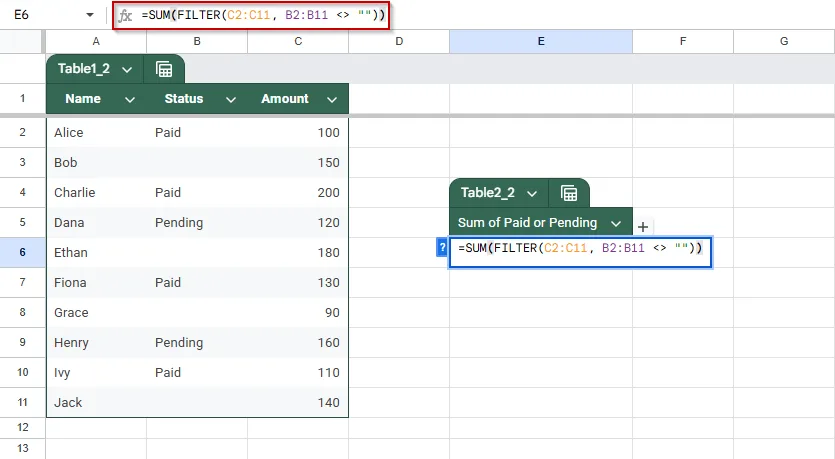Image resolution: width=835 pixels, height=459 pixels.
Task: Select the cell containing Grace
Action: pos(96,313)
